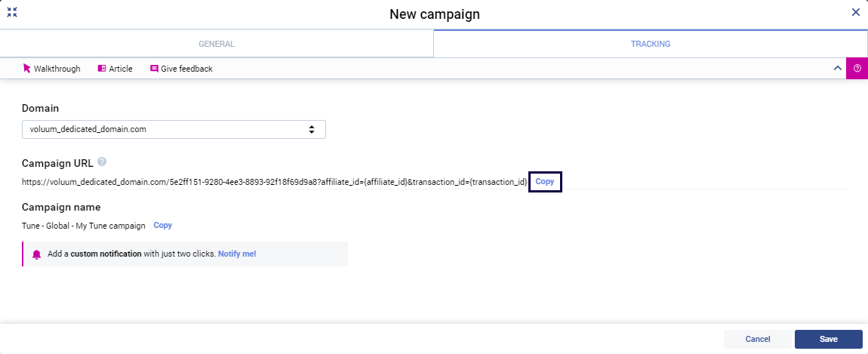868x354 pixels.
Task: Click the magenta question mark help button
Action: [x=857, y=69]
